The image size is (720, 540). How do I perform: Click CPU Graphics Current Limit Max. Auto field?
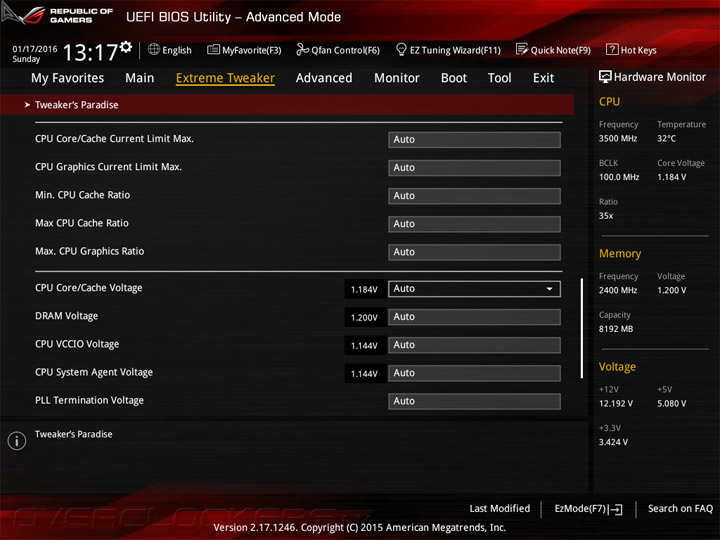click(474, 168)
